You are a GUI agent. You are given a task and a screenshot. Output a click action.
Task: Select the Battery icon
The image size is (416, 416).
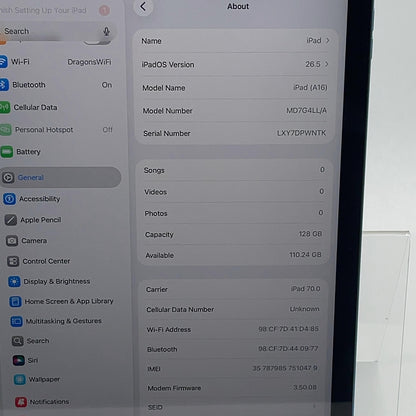7,152
